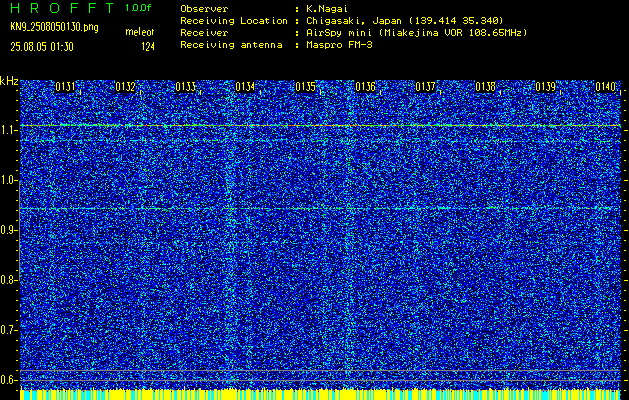Click the 0.9 frequency axis label
Viewport: 629px width, 400px height.
[9, 230]
